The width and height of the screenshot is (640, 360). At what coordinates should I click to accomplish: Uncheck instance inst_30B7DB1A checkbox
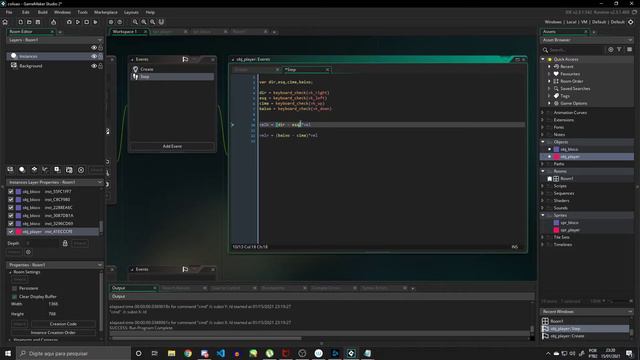pyautogui.click(x=11, y=216)
